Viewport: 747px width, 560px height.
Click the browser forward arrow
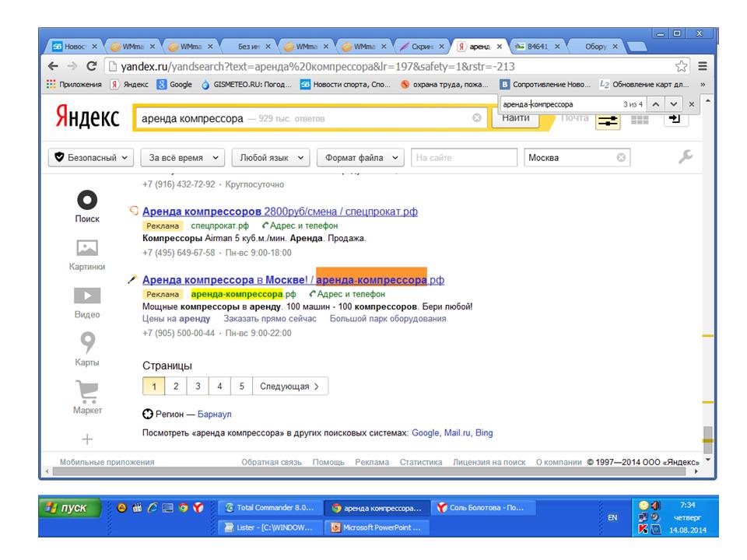(72, 66)
